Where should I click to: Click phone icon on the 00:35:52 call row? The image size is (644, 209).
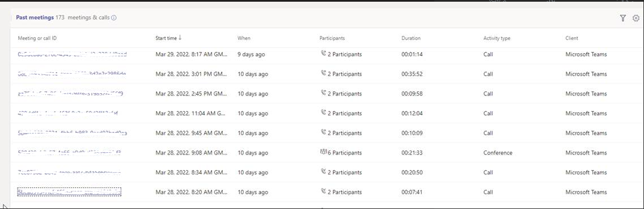coord(323,74)
